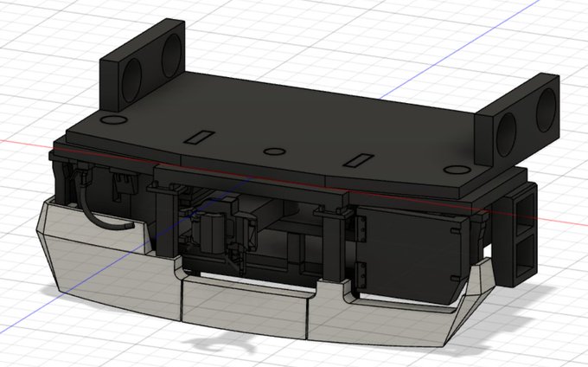Image resolution: width=588 pixels, height=367 pixels.
Task: Select the right upright block with two holes
Action: [x=519, y=120]
